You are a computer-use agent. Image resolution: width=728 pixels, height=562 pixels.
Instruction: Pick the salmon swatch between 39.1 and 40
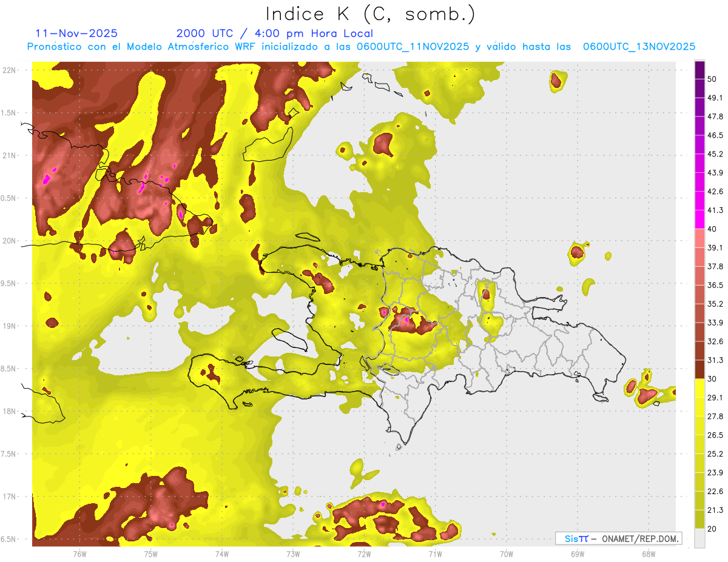(x=699, y=238)
